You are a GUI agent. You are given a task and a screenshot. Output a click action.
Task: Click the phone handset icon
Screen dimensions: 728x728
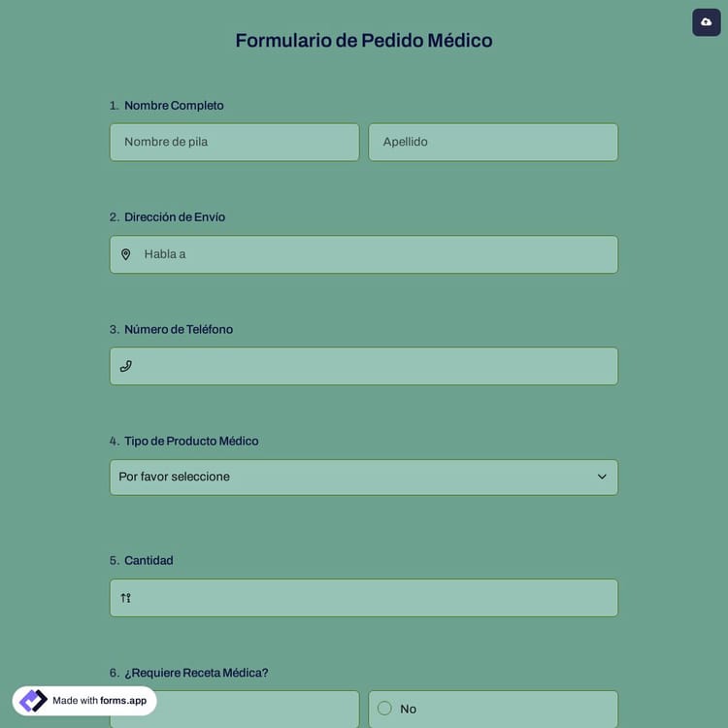pyautogui.click(x=125, y=366)
